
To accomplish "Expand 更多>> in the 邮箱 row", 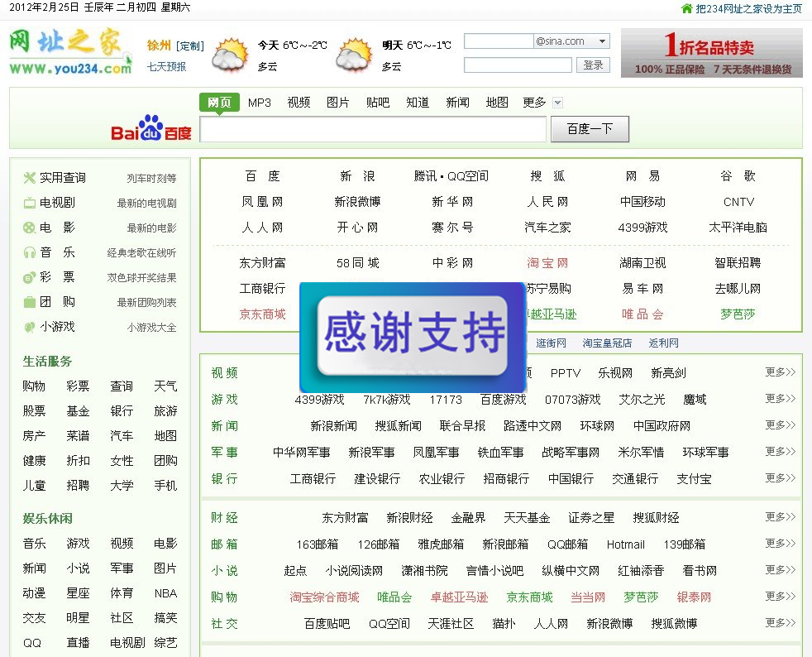I will [781, 543].
